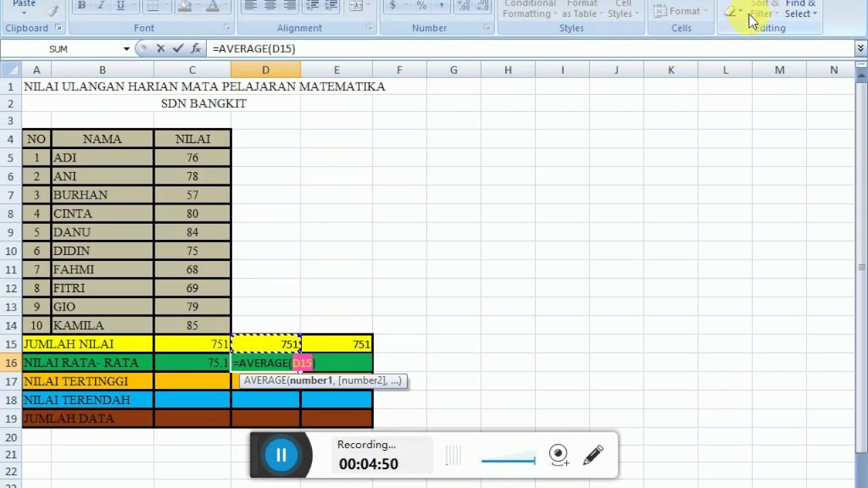Open Fill Color dropdown arrow
868x488 pixels.
point(197,6)
